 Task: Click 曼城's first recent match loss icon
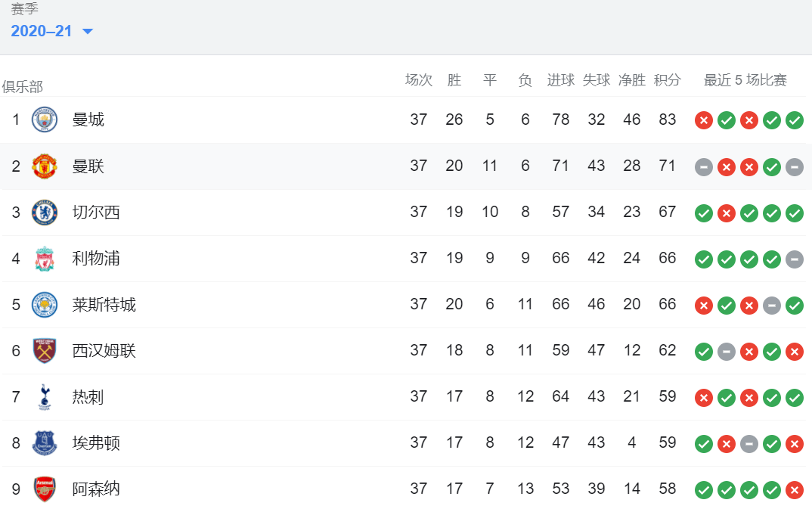tap(704, 121)
